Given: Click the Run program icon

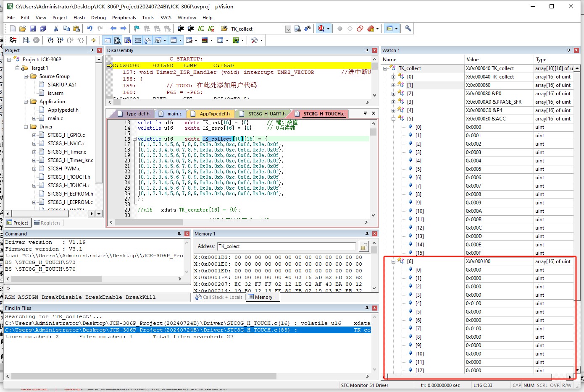Looking at the screenshot, I should [26, 40].
